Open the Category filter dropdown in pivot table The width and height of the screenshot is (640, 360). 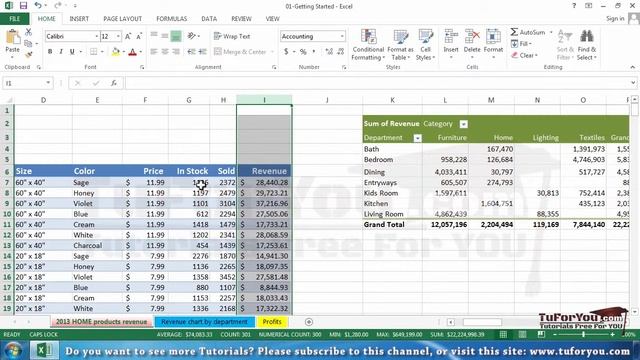[x=464, y=124]
